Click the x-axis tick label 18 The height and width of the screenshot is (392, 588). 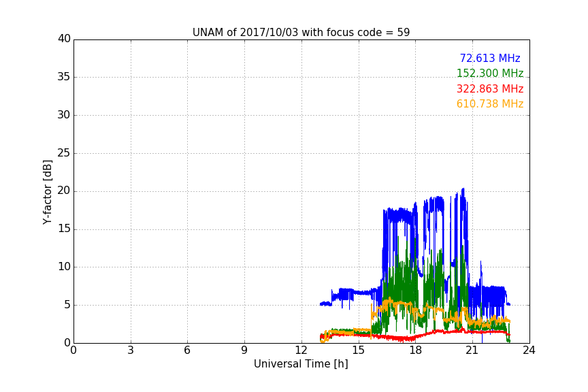tap(416, 350)
